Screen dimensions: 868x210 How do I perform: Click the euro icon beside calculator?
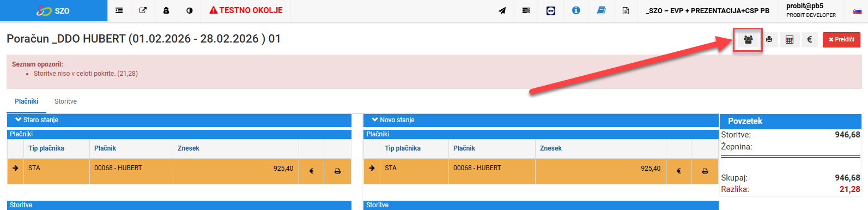point(810,40)
